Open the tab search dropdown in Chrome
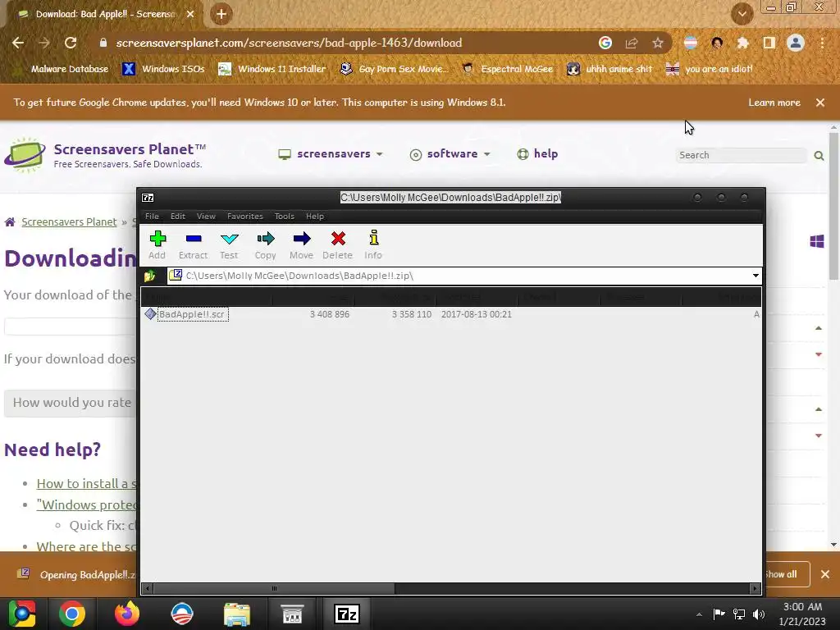Screen dimensions: 840x630 pyautogui.click(x=742, y=14)
